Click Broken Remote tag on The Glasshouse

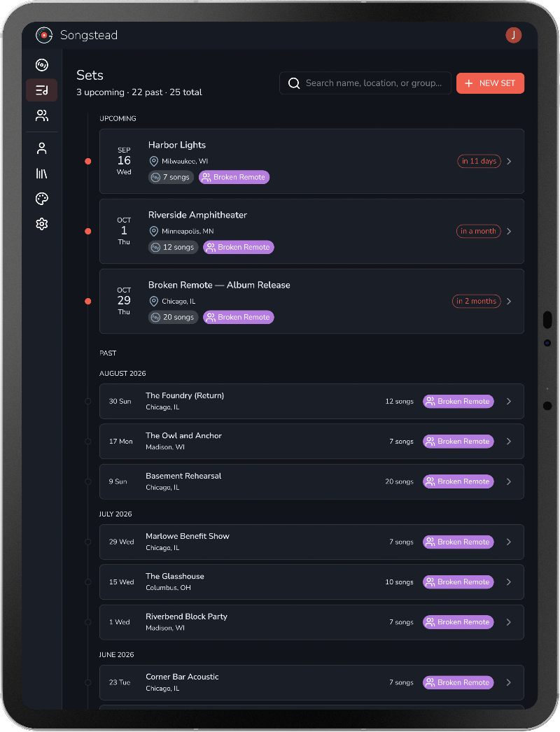click(458, 582)
